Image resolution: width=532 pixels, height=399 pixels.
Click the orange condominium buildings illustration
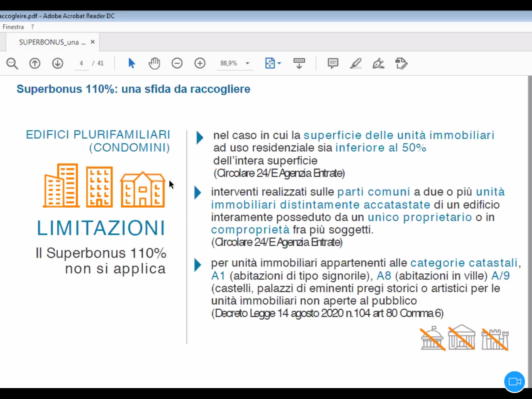[104, 185]
